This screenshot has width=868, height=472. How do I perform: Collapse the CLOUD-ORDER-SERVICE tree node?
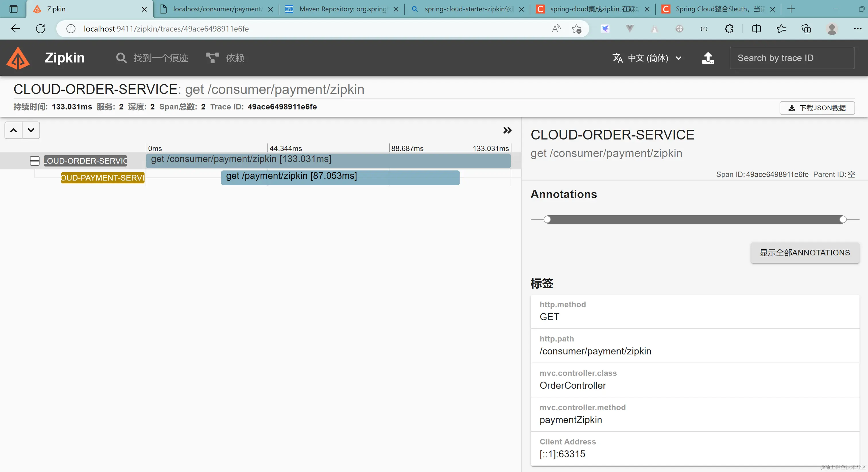point(35,161)
